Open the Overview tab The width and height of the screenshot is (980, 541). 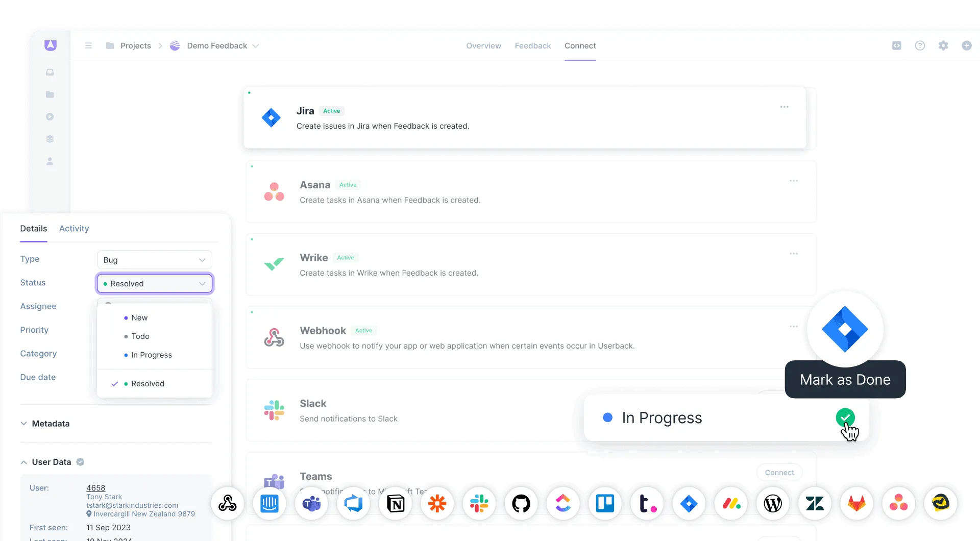(x=483, y=45)
